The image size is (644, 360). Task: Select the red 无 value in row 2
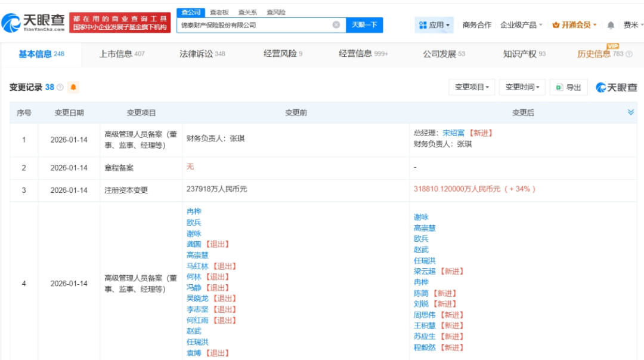(x=190, y=167)
